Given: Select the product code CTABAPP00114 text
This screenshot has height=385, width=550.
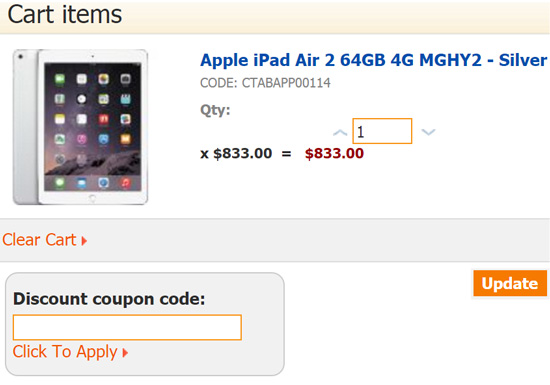Looking at the screenshot, I should click(x=286, y=83).
